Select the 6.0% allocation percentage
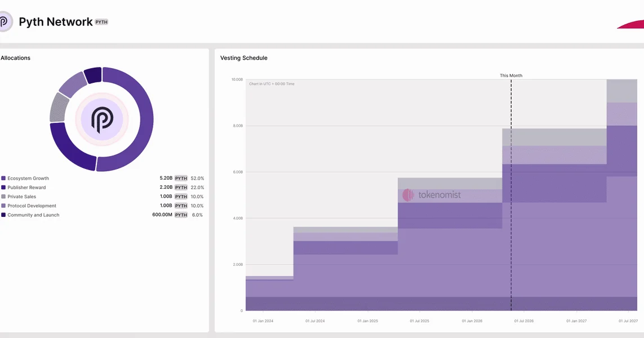 click(x=198, y=215)
